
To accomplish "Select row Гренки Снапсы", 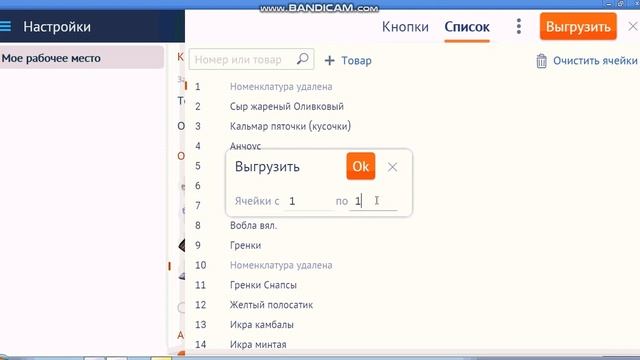I will [x=263, y=285].
